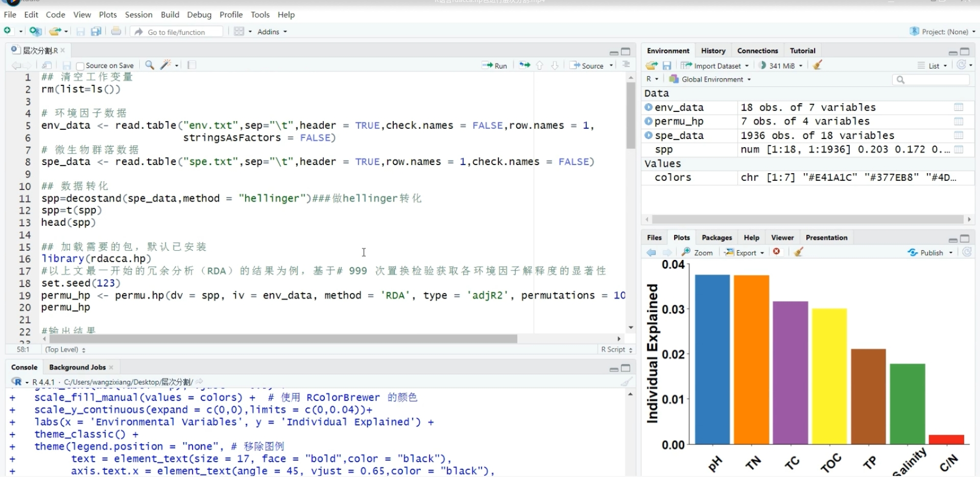This screenshot has width=980, height=477.
Task: Click the Open file folder icon
Action: (55, 31)
